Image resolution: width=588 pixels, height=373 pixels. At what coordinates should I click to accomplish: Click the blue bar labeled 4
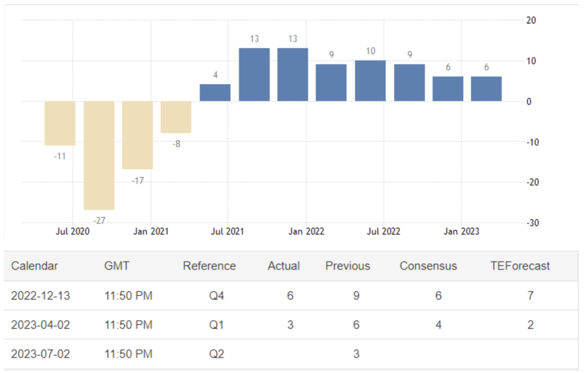coord(215,92)
